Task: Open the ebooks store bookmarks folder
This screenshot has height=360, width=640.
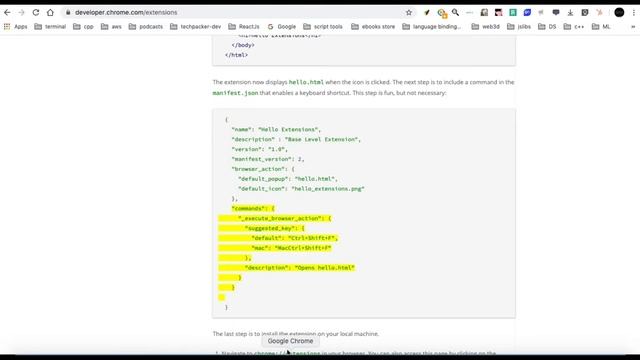Action: (373, 27)
